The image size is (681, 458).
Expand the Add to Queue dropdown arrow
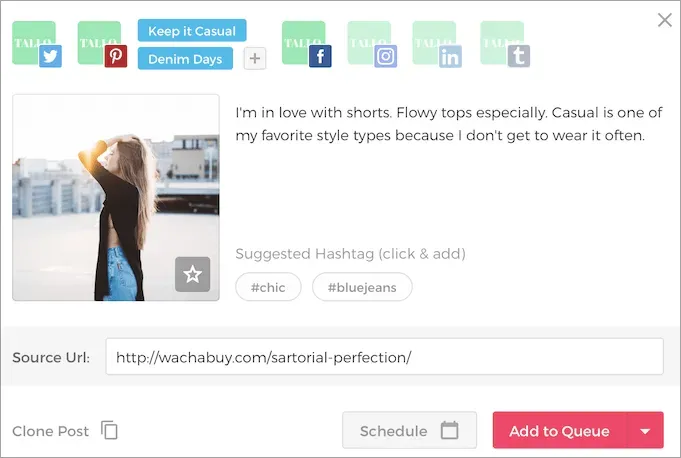(x=645, y=431)
